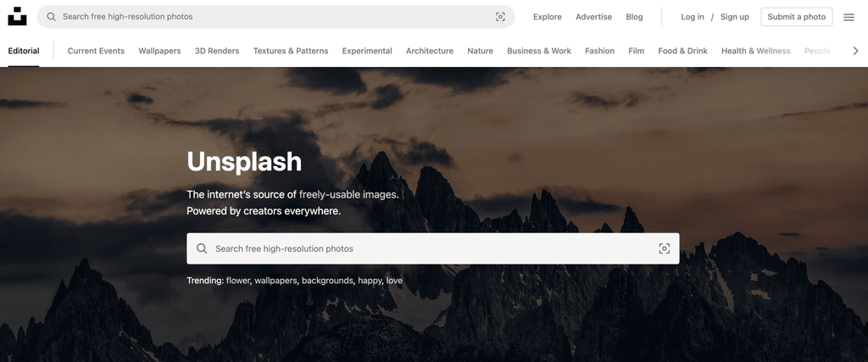Switch to Food & Drink category
This screenshot has width=868, height=362.
coord(682,51)
